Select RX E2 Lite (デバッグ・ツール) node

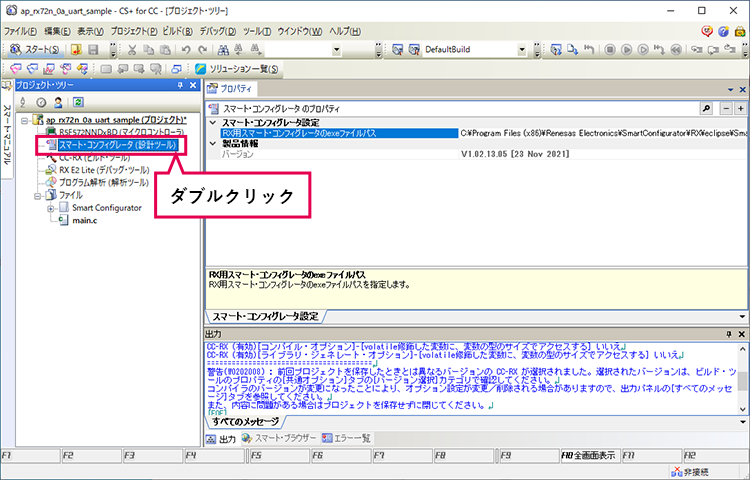pos(104,170)
